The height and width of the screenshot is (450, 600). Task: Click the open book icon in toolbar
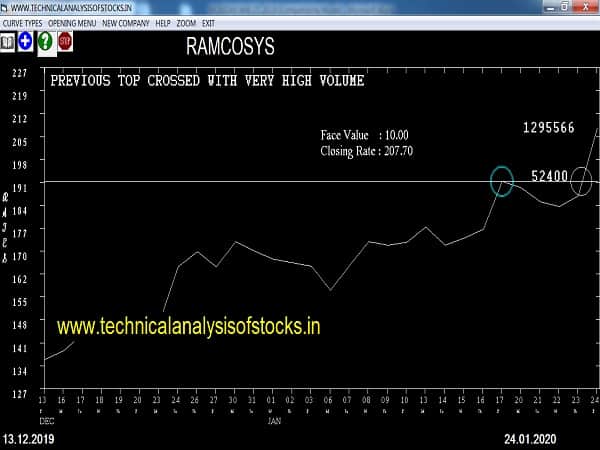pyautogui.click(x=8, y=41)
